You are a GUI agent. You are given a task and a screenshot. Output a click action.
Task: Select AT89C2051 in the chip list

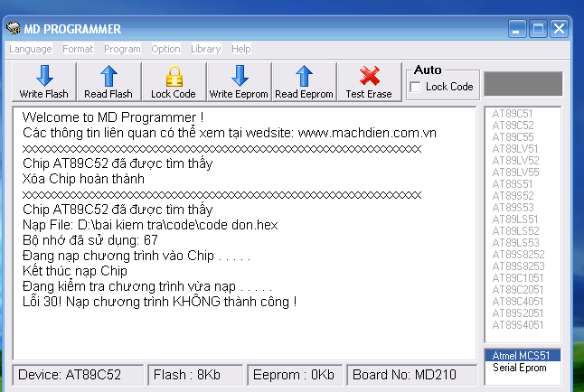pos(518,290)
